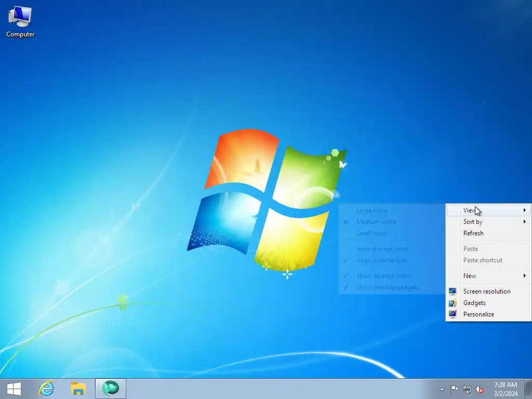Click the arrow beside New

(x=525, y=276)
